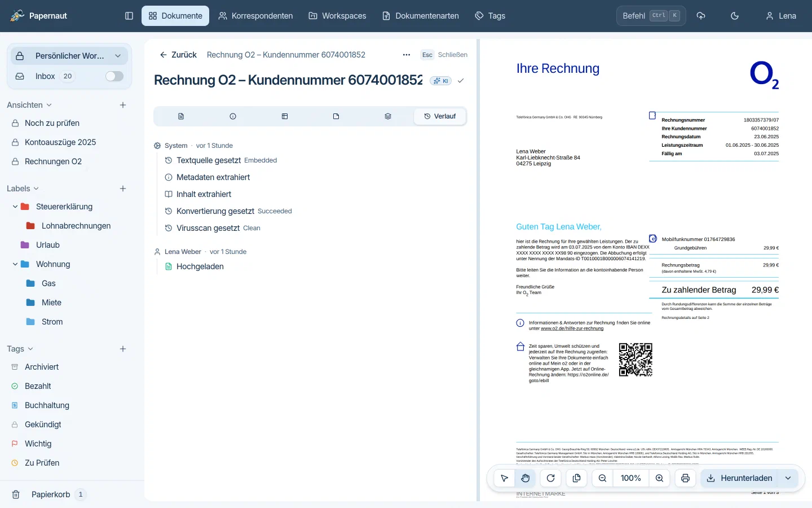This screenshot has height=508, width=812.
Task: Filter by Buchhaltung tag
Action: (x=47, y=405)
